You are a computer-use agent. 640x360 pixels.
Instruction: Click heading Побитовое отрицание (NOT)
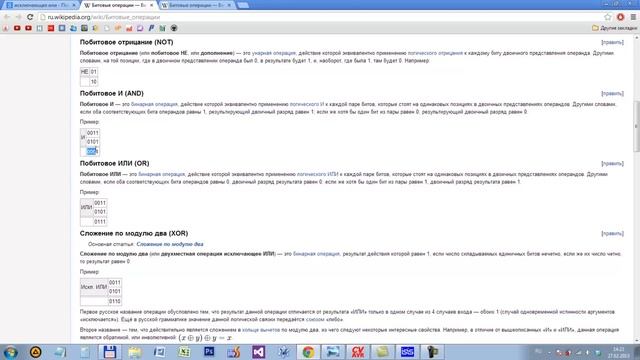click(127, 42)
